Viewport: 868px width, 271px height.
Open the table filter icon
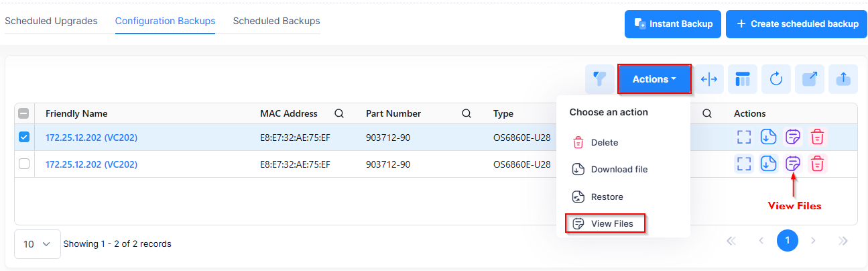[x=600, y=79]
